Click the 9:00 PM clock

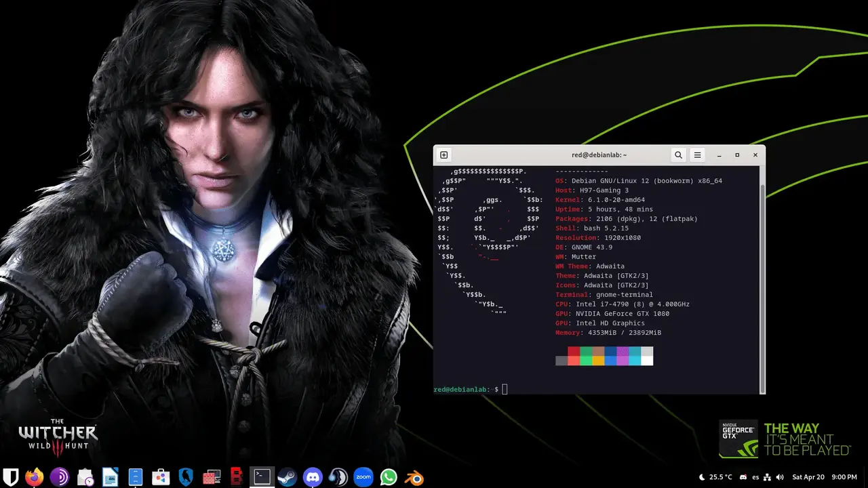tap(844, 478)
